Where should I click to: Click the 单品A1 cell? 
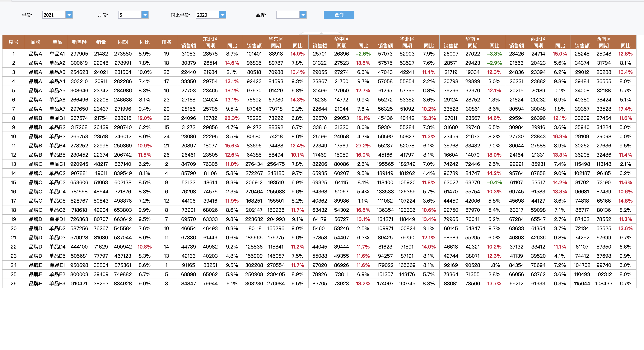tap(57, 54)
